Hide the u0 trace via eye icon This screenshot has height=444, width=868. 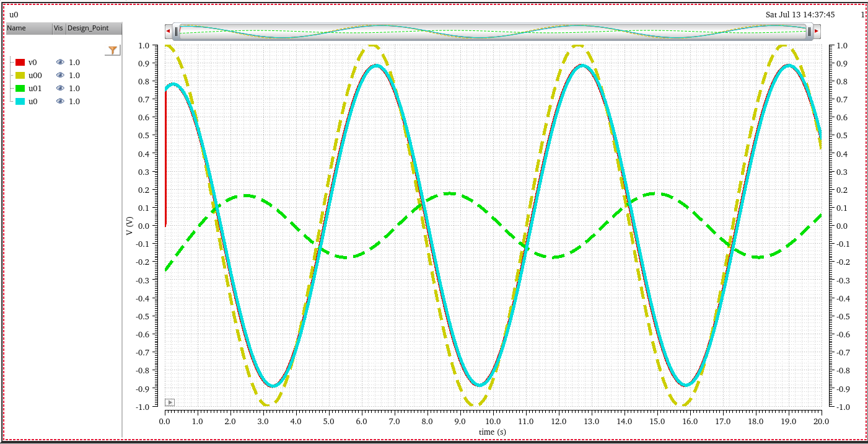pos(60,101)
